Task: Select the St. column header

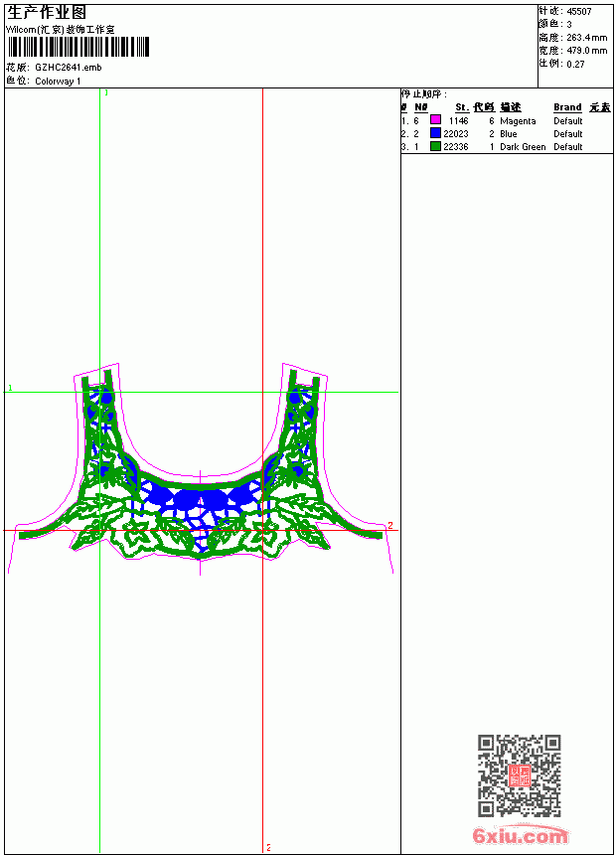Action: click(x=462, y=107)
